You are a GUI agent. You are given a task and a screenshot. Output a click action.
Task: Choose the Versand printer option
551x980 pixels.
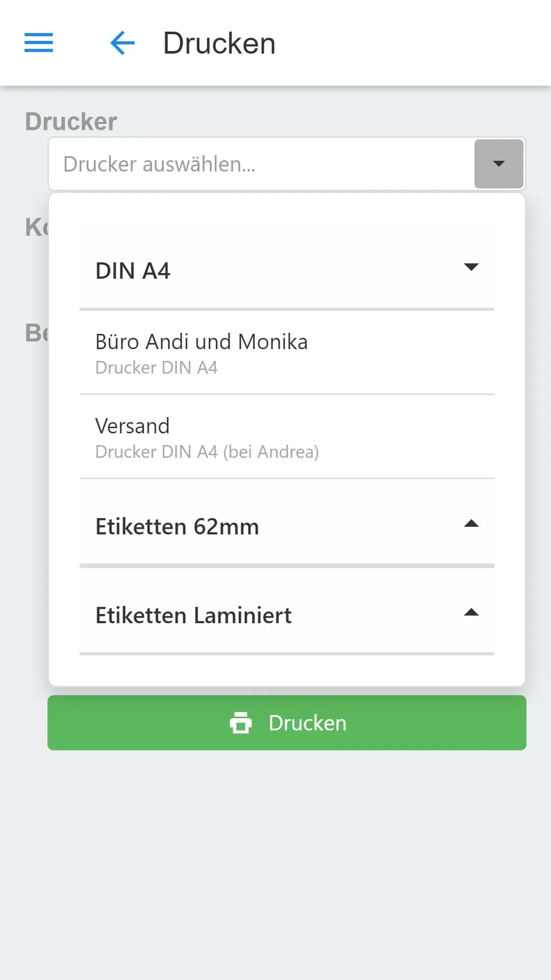[287, 437]
